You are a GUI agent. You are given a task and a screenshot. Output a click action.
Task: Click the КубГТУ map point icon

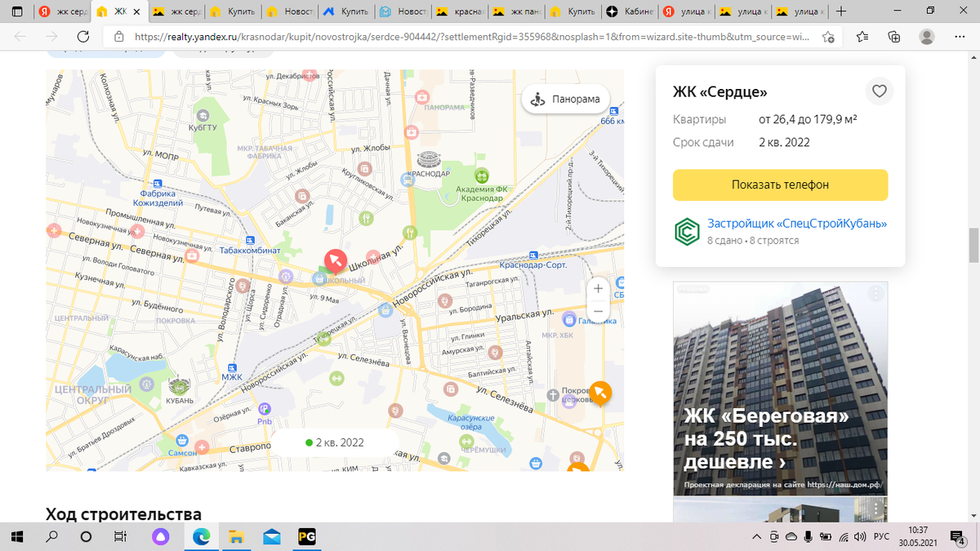point(202,116)
